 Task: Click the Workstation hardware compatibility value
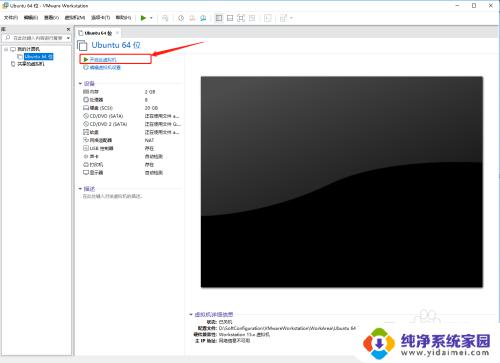[x=244, y=334]
